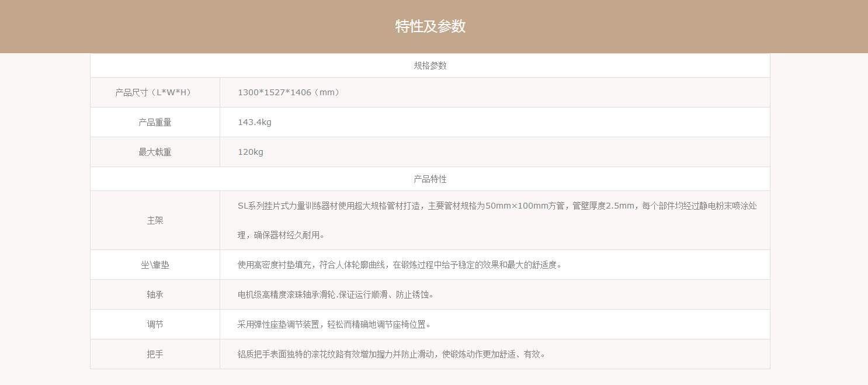Image resolution: width=868 pixels, height=385 pixels.
Task: Click the 采用弹性座垫调节装置 description text
Action: tap(334, 324)
